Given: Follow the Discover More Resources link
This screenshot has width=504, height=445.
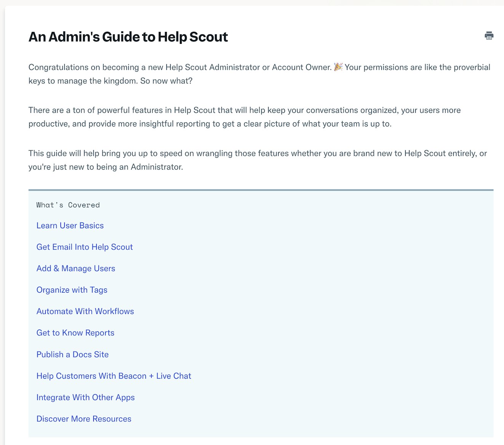Looking at the screenshot, I should [x=84, y=419].
